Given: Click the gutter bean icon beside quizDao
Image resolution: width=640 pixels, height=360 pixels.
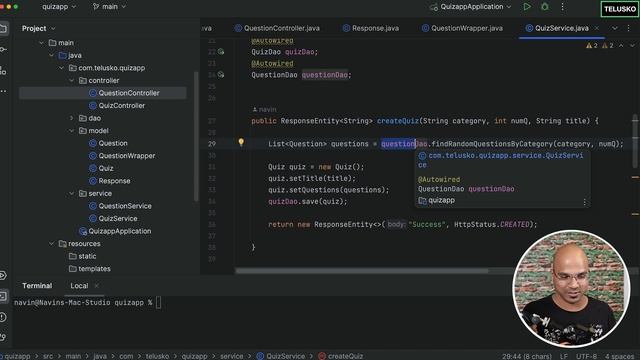Looking at the screenshot, I should coord(221,52).
